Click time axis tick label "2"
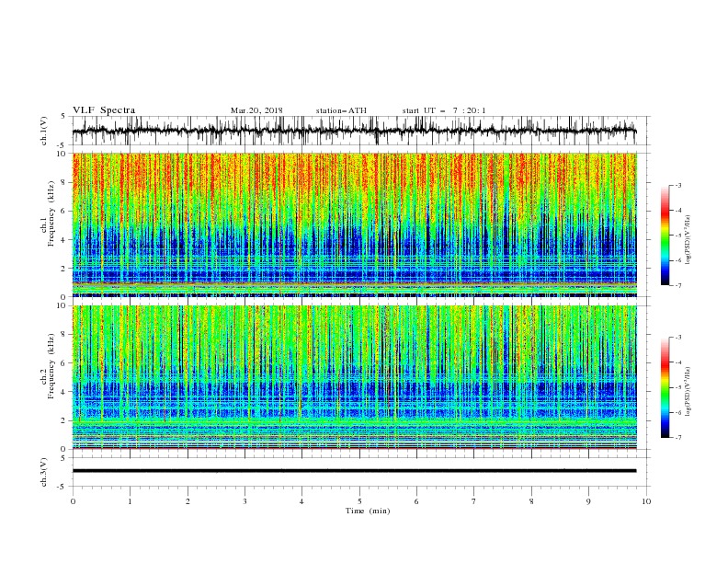 [x=188, y=501]
